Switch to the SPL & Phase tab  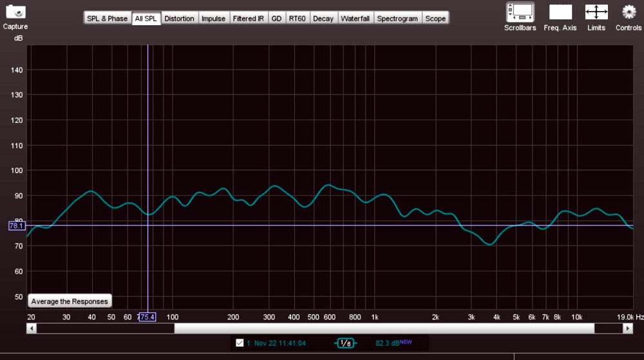coord(107,19)
